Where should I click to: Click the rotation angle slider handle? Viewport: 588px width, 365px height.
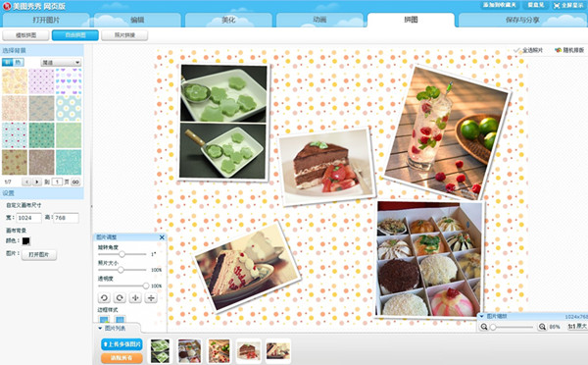pyautogui.click(x=122, y=254)
